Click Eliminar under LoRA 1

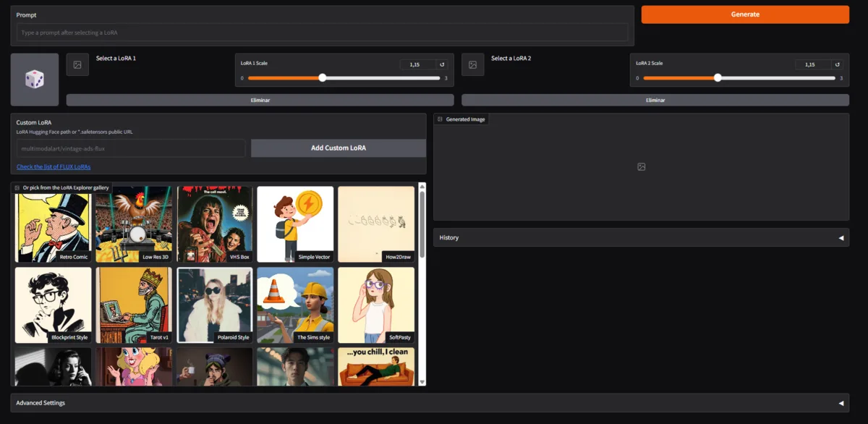pos(260,100)
